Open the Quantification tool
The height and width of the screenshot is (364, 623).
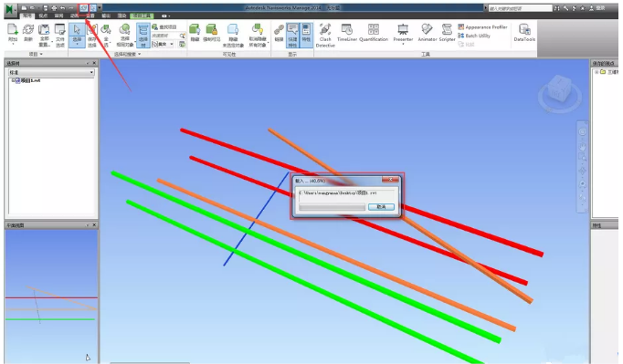coord(374,33)
